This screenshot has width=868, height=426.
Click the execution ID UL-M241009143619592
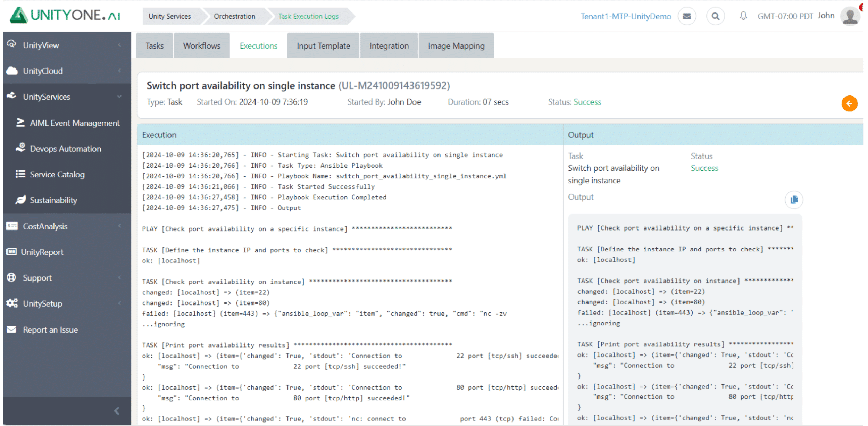tap(394, 85)
